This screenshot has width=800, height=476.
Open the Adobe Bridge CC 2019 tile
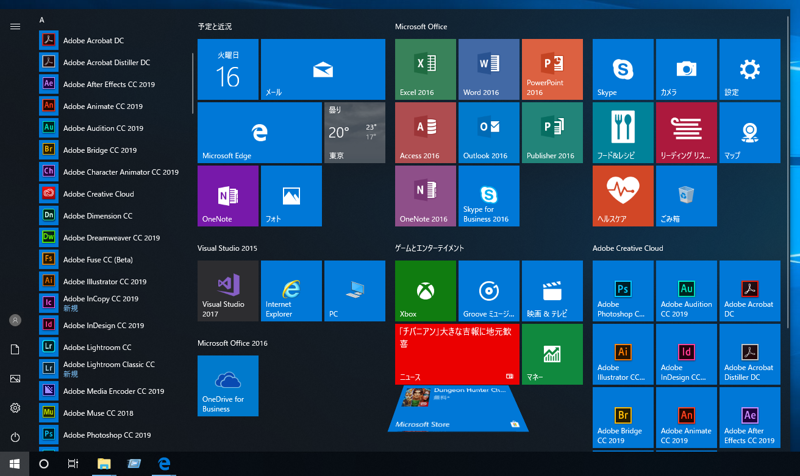point(623,417)
